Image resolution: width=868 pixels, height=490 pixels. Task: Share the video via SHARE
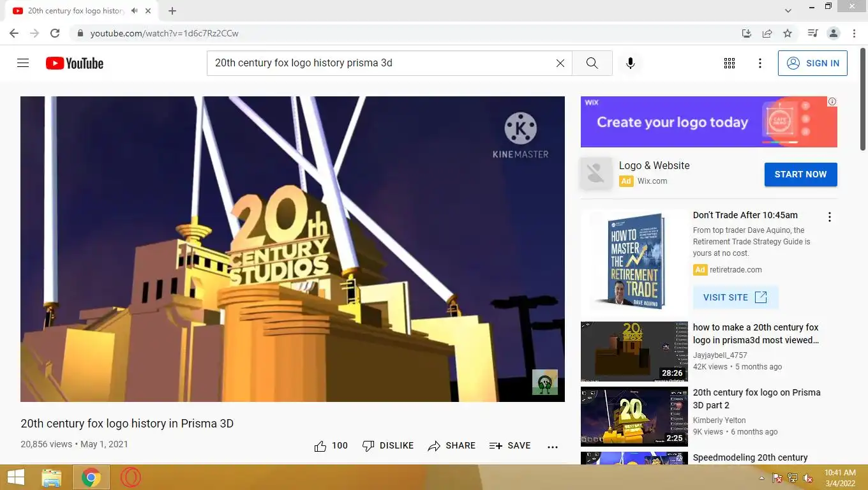[x=452, y=446]
